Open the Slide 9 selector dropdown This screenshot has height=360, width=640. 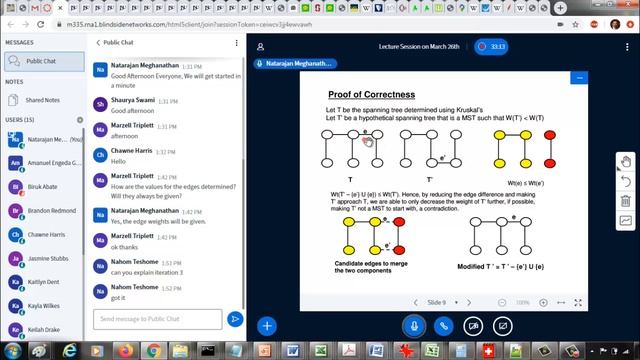442,302
